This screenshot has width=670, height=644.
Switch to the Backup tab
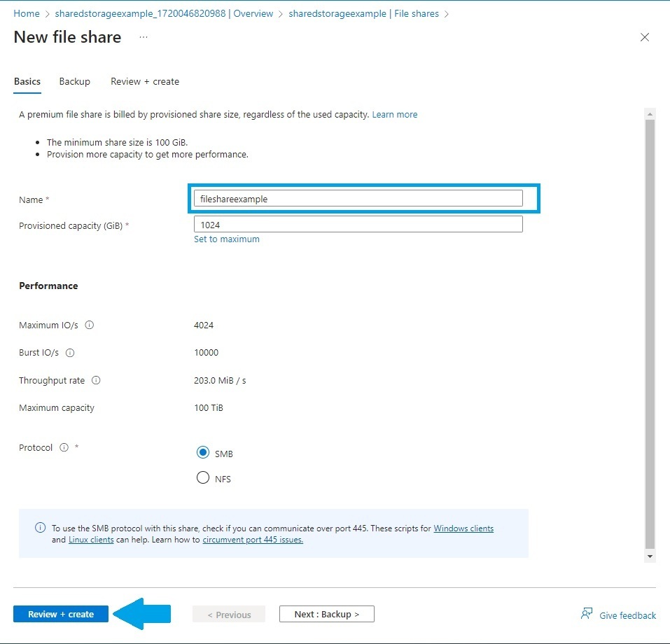tap(74, 81)
